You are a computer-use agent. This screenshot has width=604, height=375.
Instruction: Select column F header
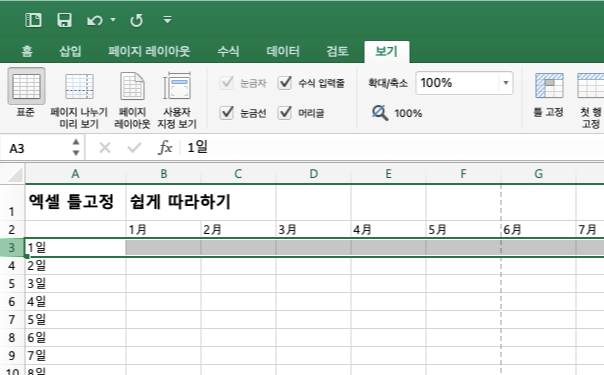[x=463, y=174]
